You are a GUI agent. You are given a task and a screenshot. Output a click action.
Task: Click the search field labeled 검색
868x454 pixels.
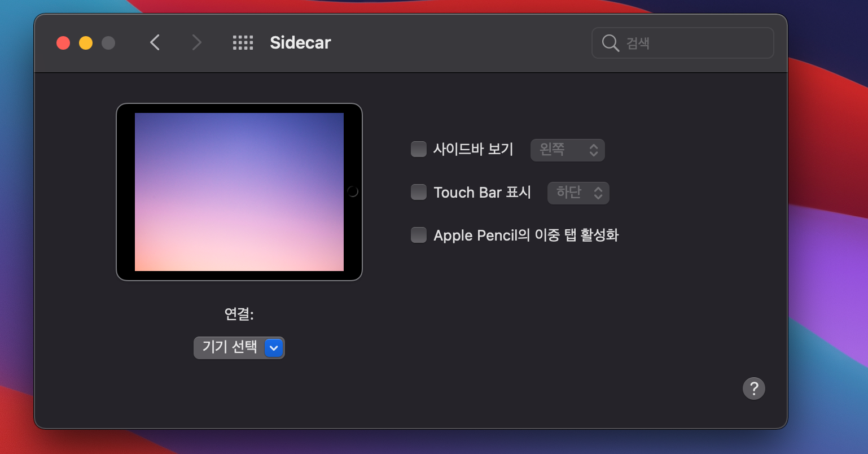click(683, 43)
